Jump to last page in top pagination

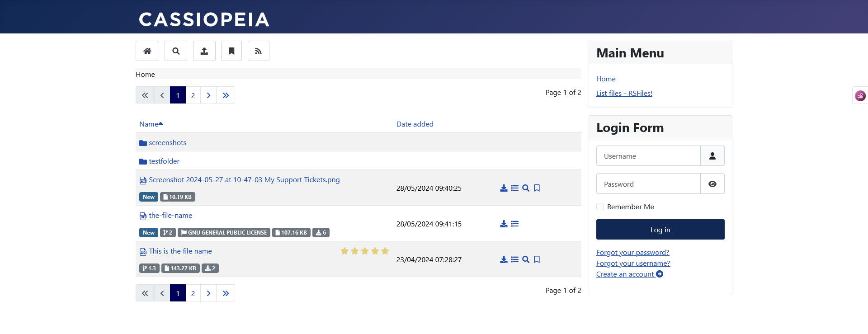[226, 95]
